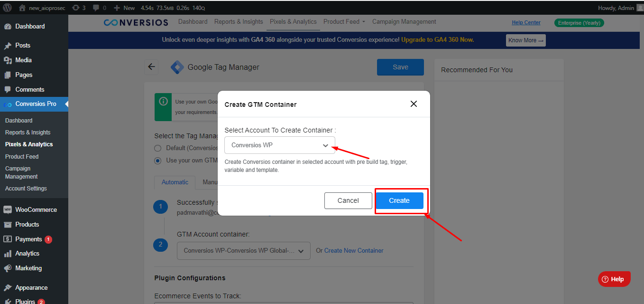This screenshot has height=304, width=644.
Task: Open the Help Center link
Action: 526,23
